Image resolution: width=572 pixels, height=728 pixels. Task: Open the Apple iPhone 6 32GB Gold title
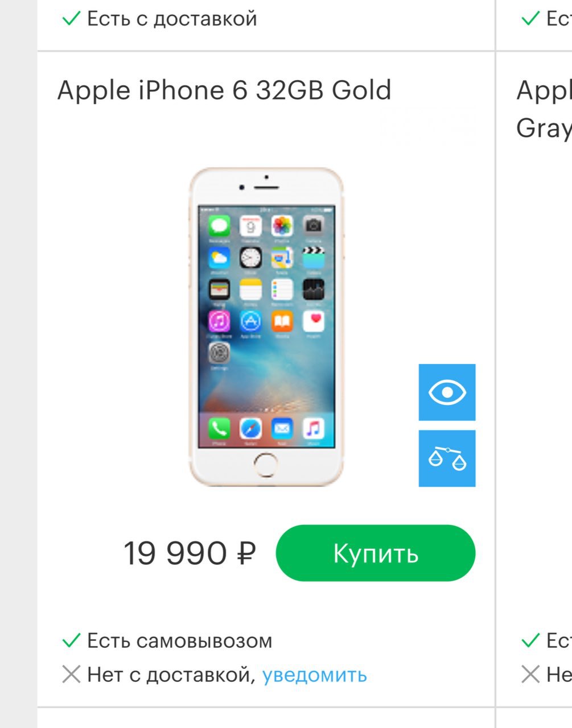pos(224,90)
